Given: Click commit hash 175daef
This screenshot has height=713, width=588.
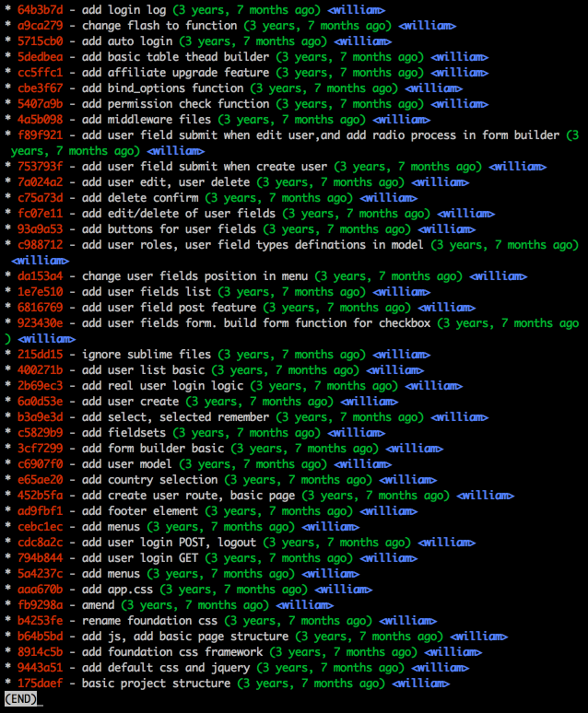Looking at the screenshot, I should [40, 683].
